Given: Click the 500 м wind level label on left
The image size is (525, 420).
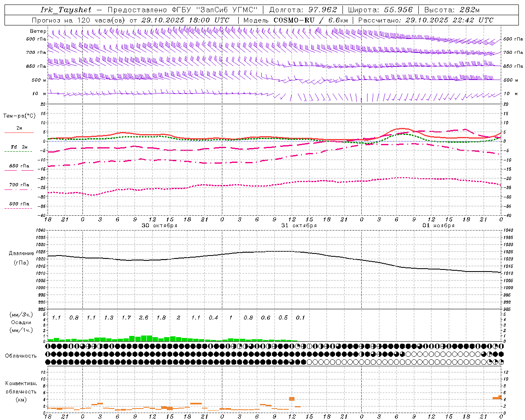Looking at the screenshot, I should [39, 80].
